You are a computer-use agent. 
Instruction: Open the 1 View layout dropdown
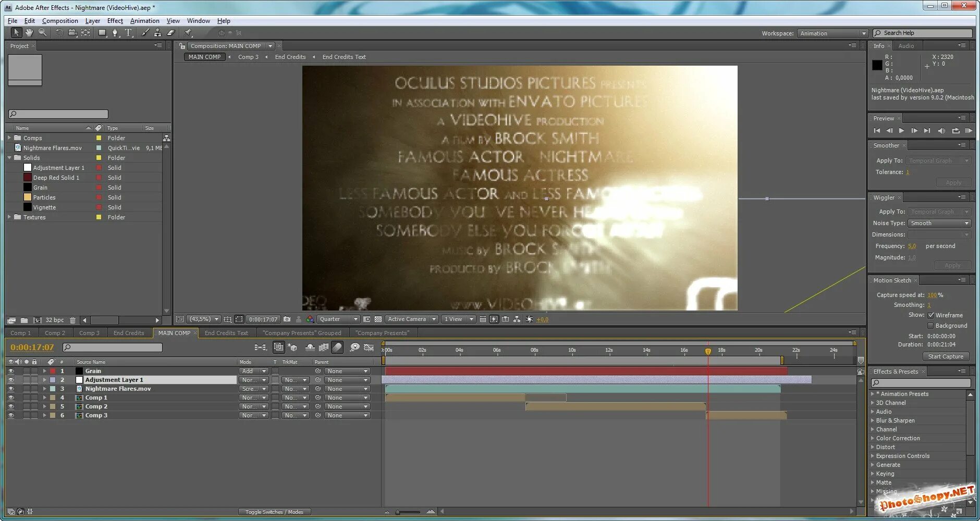pyautogui.click(x=458, y=319)
